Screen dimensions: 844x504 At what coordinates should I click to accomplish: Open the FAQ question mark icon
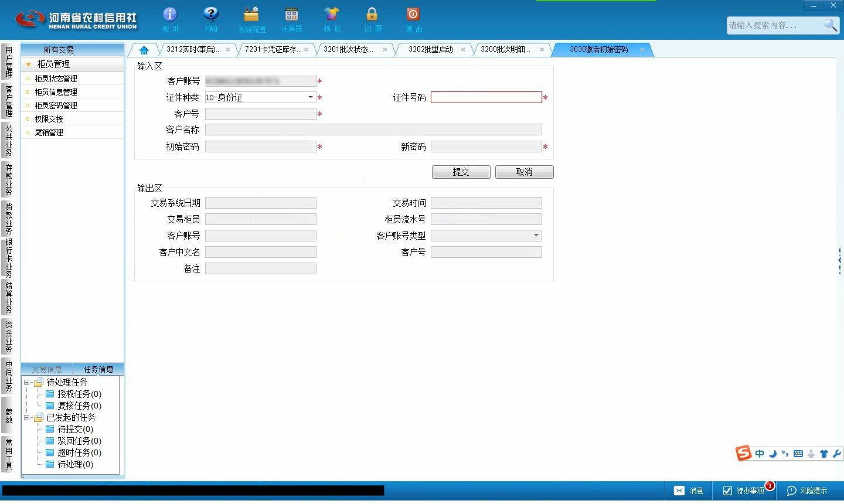[x=211, y=14]
